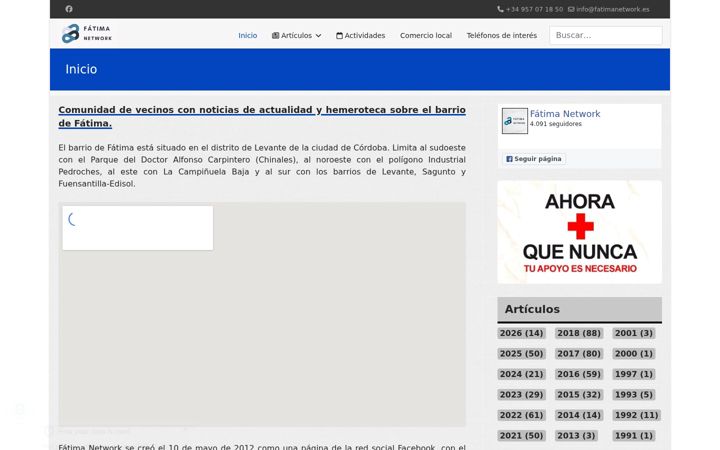The height and width of the screenshot is (450, 720).
Task: Open Teléfonos de interés menu item
Action: [x=501, y=35]
